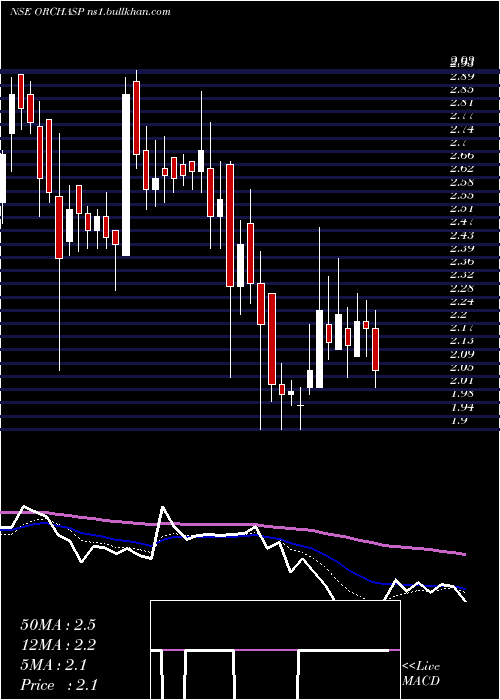Click the 12MA : 2.2 readout
500x700 pixels.
(x=58, y=645)
